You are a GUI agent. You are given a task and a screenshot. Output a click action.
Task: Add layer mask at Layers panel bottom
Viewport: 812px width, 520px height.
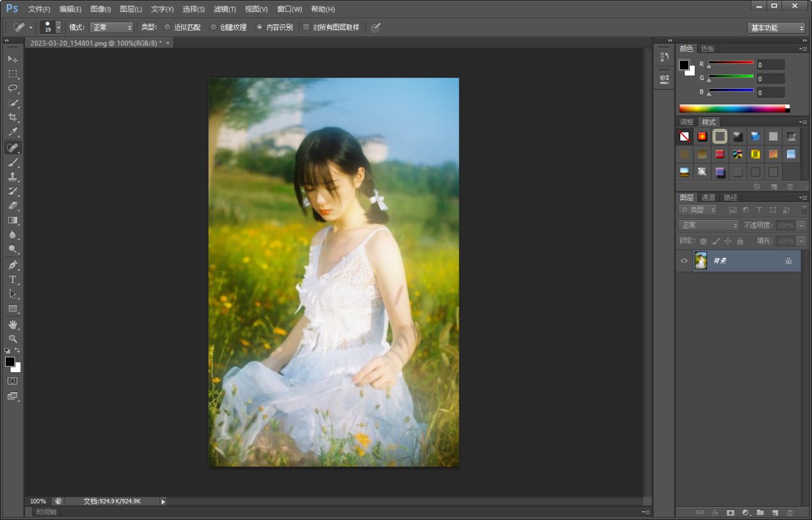(729, 512)
